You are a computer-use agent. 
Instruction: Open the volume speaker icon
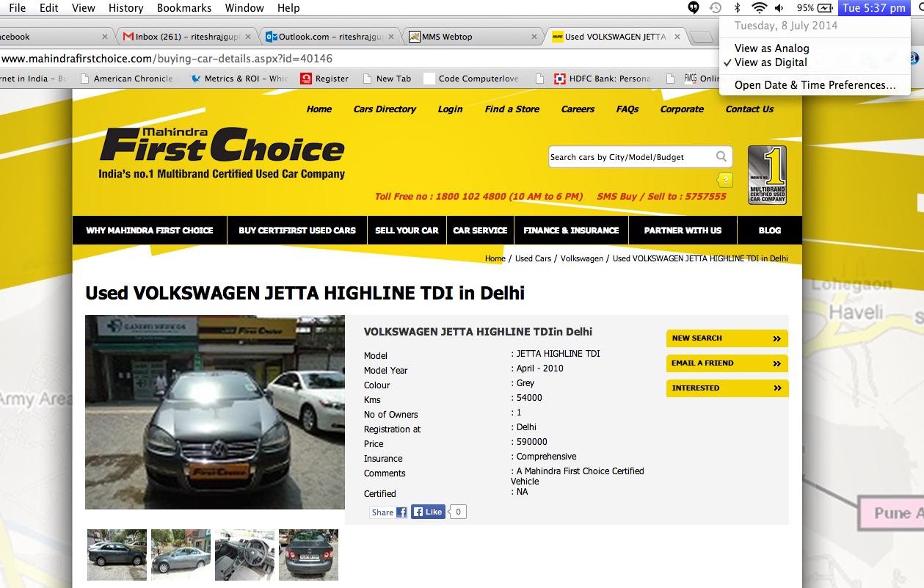pos(779,8)
